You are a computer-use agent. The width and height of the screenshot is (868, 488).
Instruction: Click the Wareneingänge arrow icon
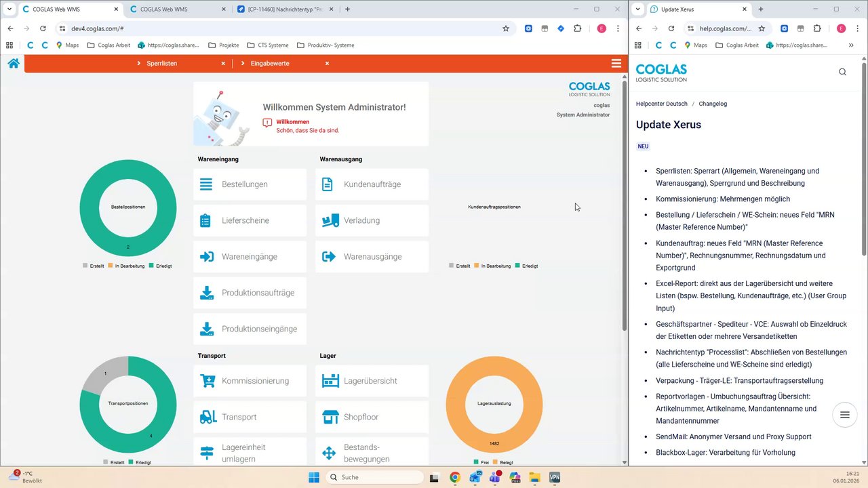coord(207,257)
